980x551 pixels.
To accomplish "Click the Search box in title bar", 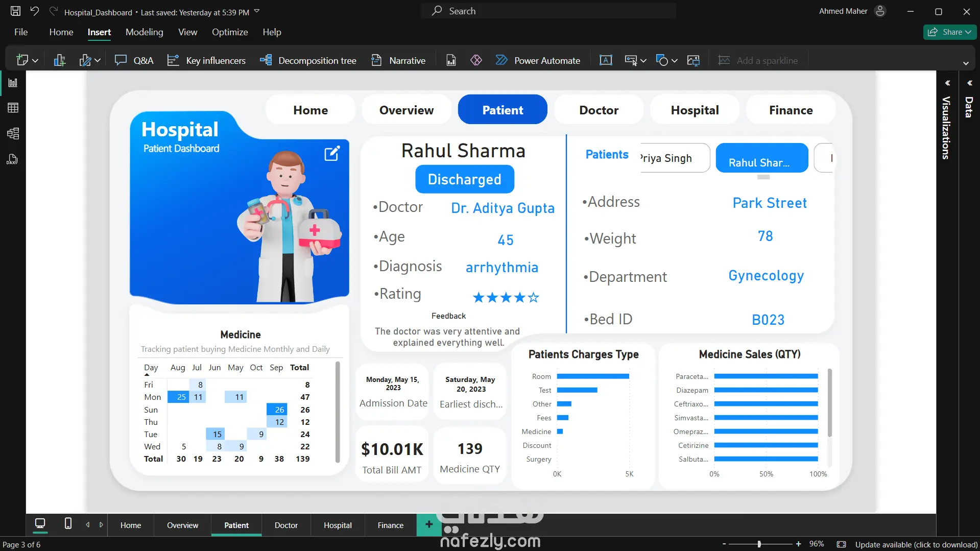I will tap(548, 11).
